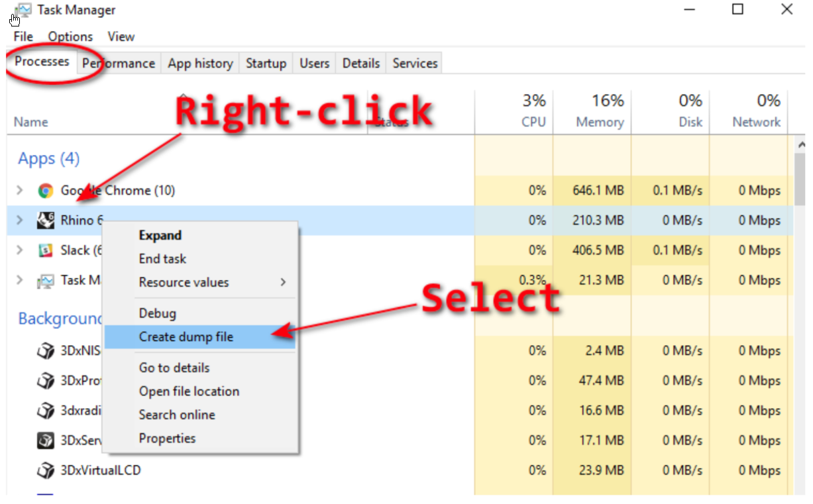Click the Task Manager title bar icon

[23, 10]
